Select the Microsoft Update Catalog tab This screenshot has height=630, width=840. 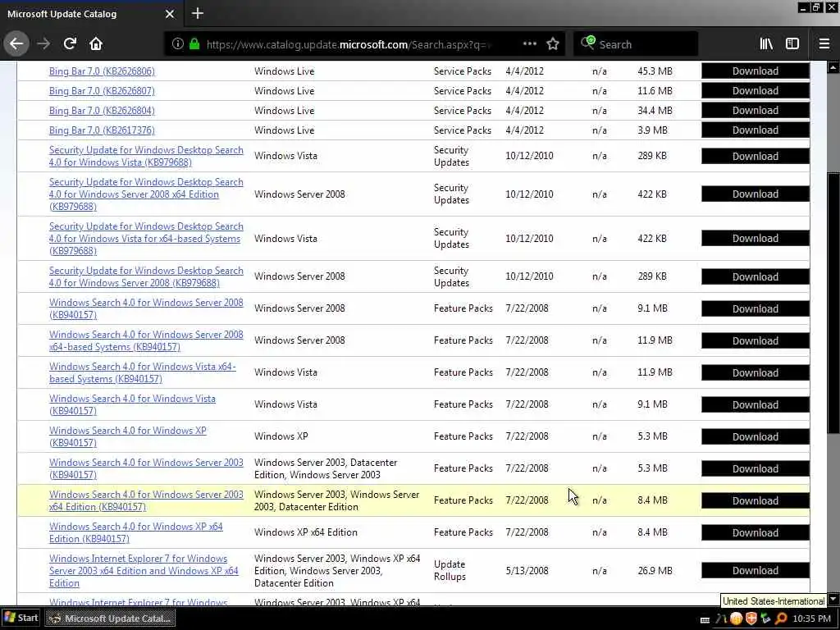(91, 14)
